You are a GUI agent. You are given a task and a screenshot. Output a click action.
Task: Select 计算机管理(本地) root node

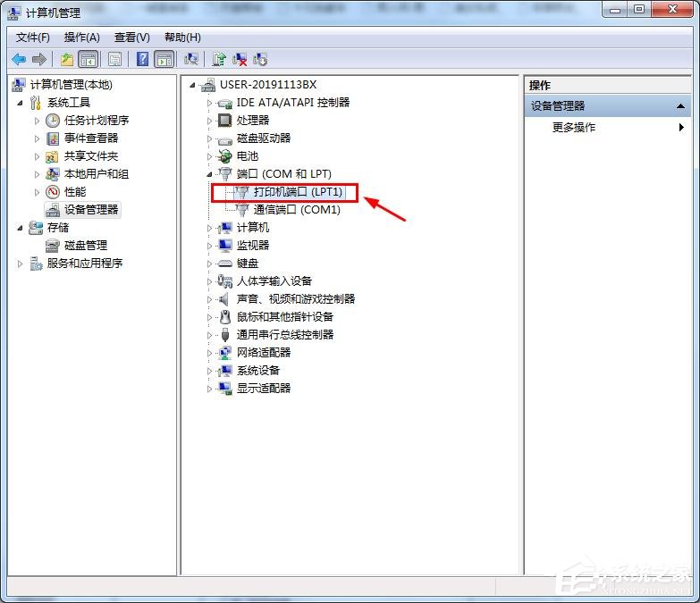(x=71, y=85)
